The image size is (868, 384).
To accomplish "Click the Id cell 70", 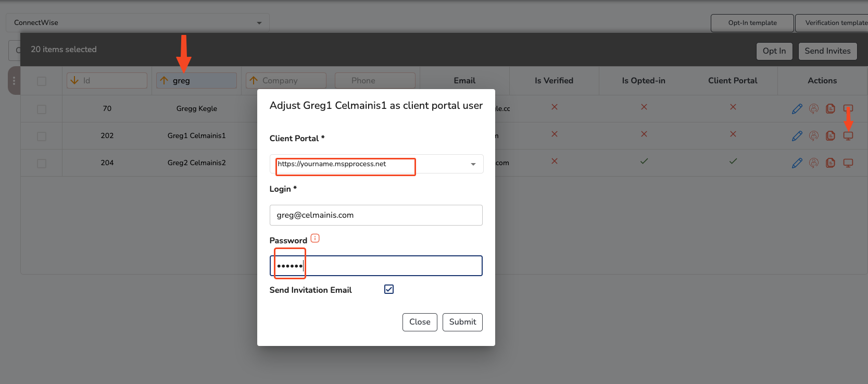I will point(107,108).
